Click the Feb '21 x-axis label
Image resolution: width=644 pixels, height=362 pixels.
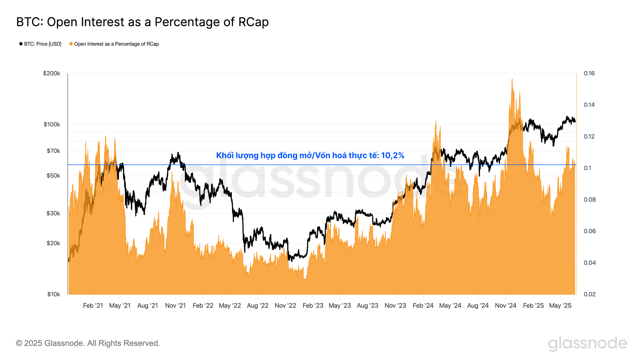pyautogui.click(x=93, y=305)
